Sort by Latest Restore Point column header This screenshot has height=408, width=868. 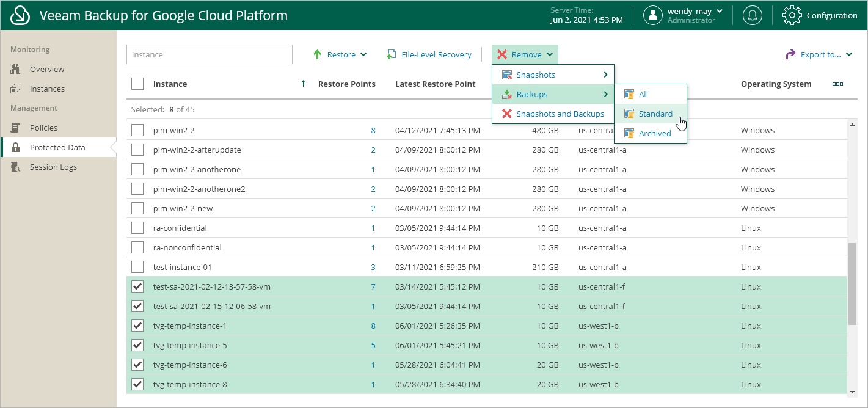436,84
